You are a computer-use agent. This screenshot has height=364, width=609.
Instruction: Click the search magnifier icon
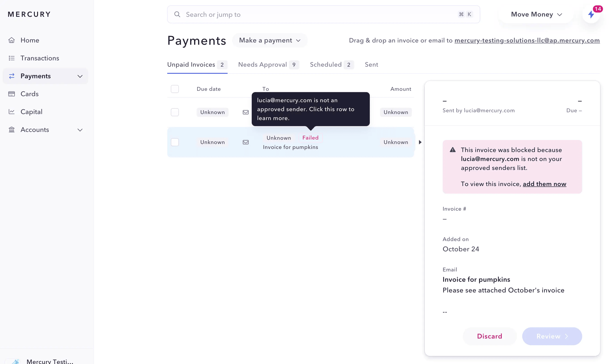(x=177, y=14)
